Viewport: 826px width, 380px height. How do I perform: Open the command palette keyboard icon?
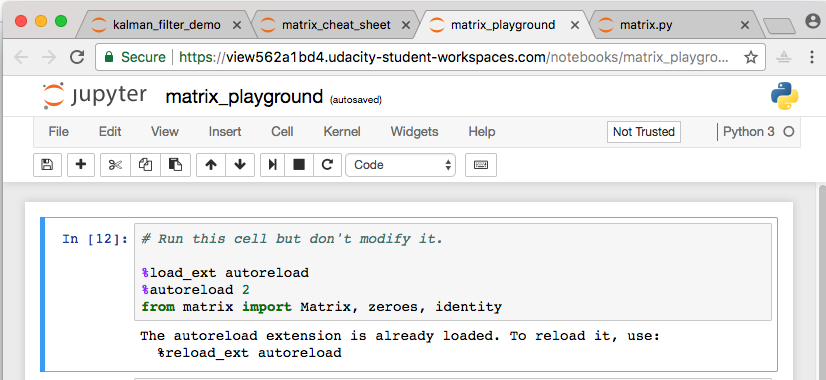[481, 165]
